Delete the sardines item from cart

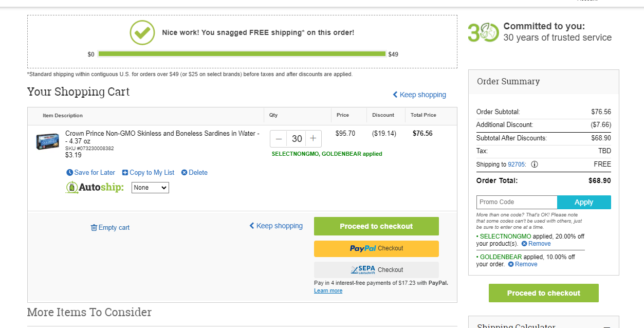[194, 173]
